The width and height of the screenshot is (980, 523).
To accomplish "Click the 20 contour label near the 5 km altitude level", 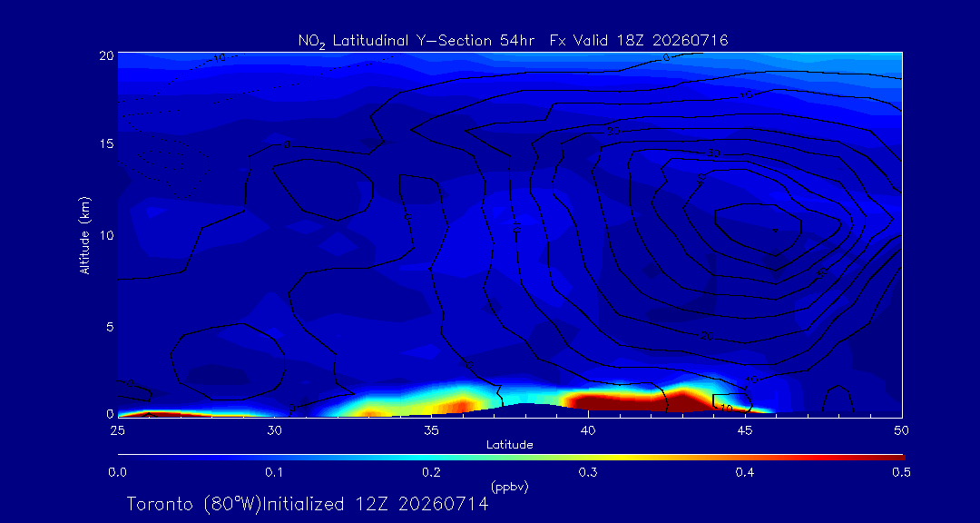I will tap(708, 337).
